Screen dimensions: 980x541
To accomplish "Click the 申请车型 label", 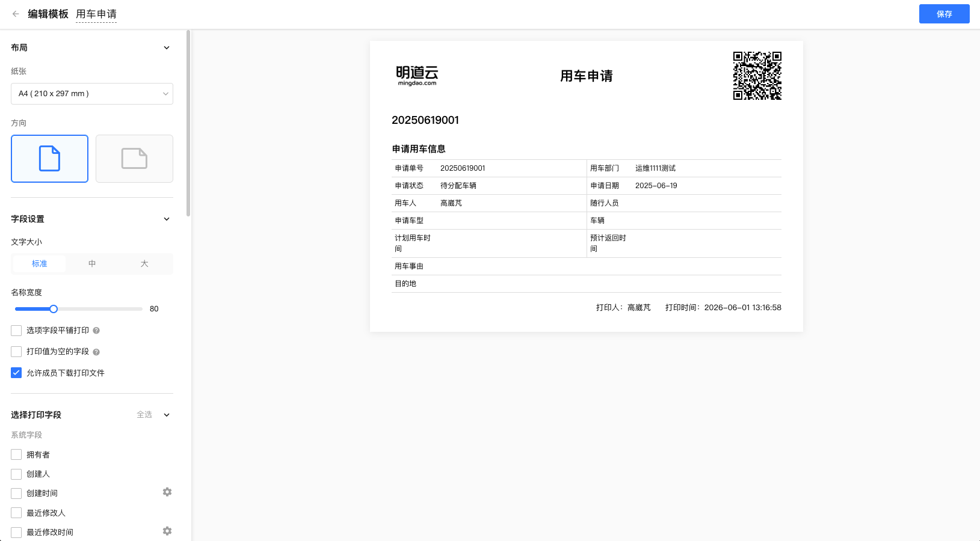I will pos(409,221).
